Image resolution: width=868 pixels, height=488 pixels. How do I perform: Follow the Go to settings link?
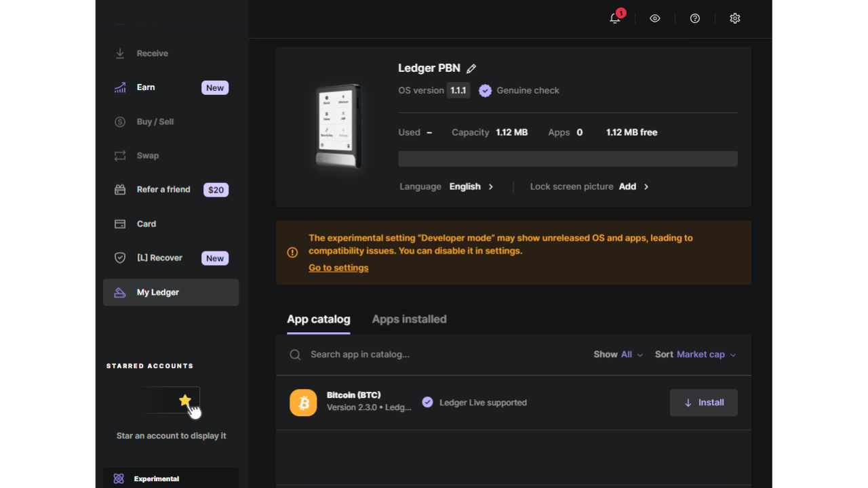[338, 267]
